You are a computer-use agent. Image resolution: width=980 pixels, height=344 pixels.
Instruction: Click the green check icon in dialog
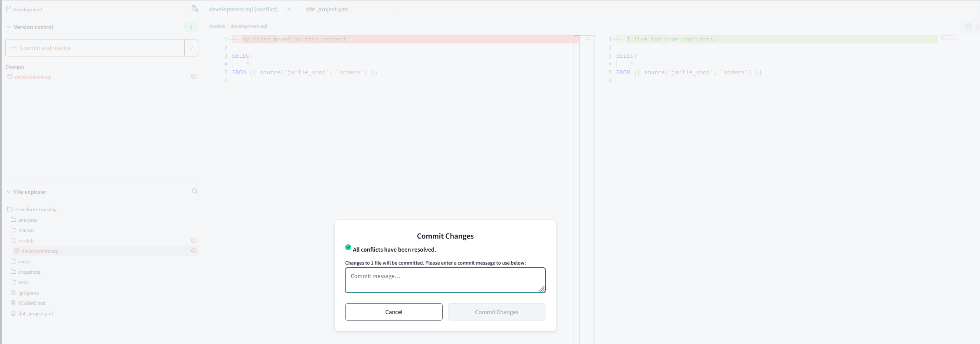(x=348, y=247)
